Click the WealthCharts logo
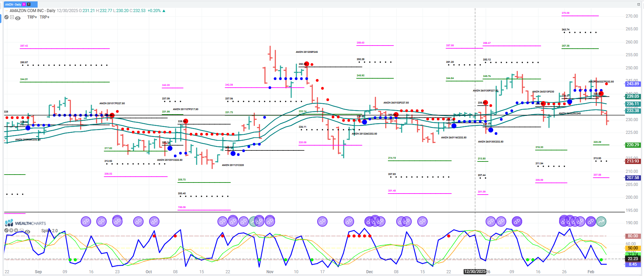 [x=25, y=223]
